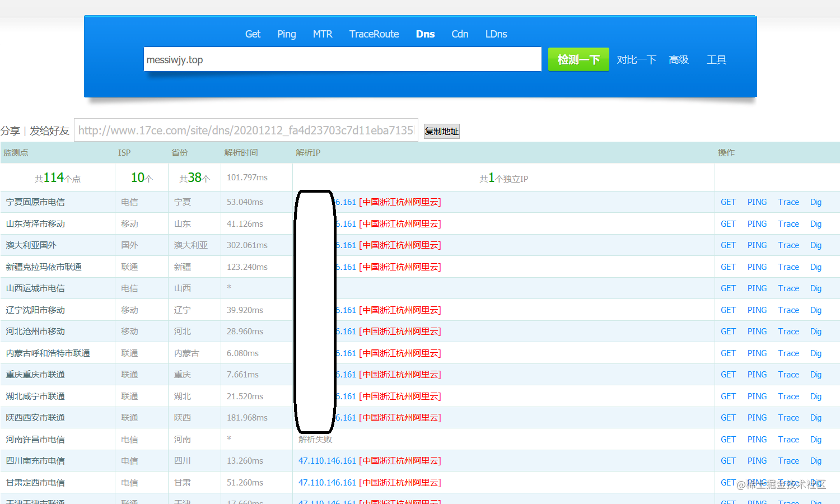The image size is (840, 504).
Task: Click the domain input field messiwjy.top
Action: pyautogui.click(x=343, y=59)
